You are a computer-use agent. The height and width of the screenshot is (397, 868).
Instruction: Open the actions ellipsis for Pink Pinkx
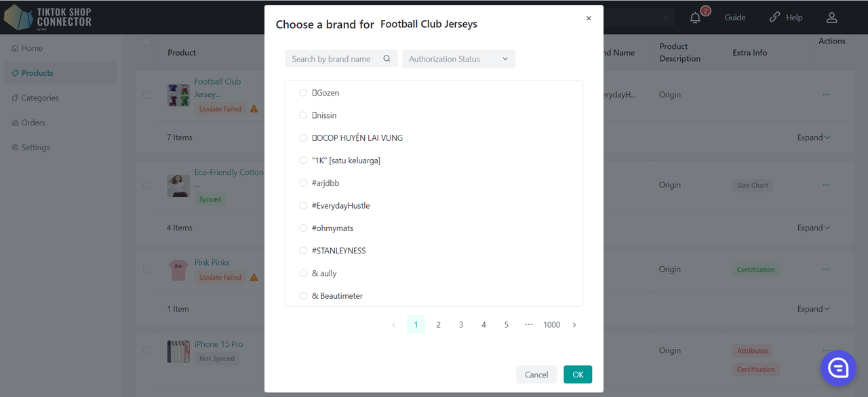pos(826,269)
